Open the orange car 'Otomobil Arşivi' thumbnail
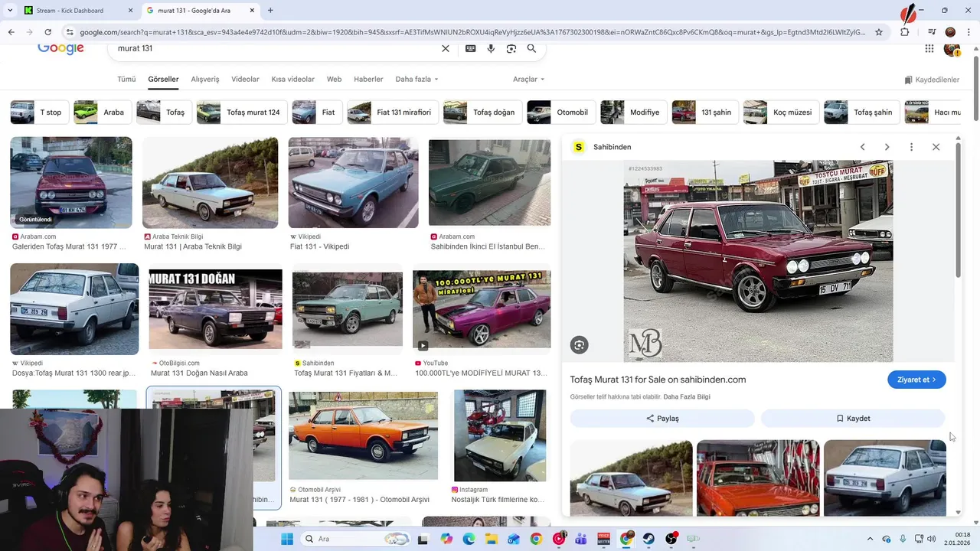Screen dimensions: 980x551 pyautogui.click(x=363, y=436)
